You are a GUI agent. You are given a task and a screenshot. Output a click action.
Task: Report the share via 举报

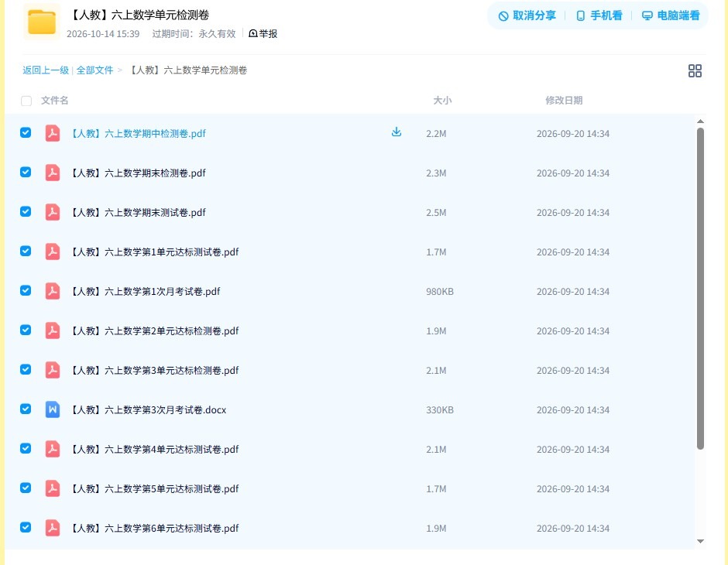[x=263, y=33]
